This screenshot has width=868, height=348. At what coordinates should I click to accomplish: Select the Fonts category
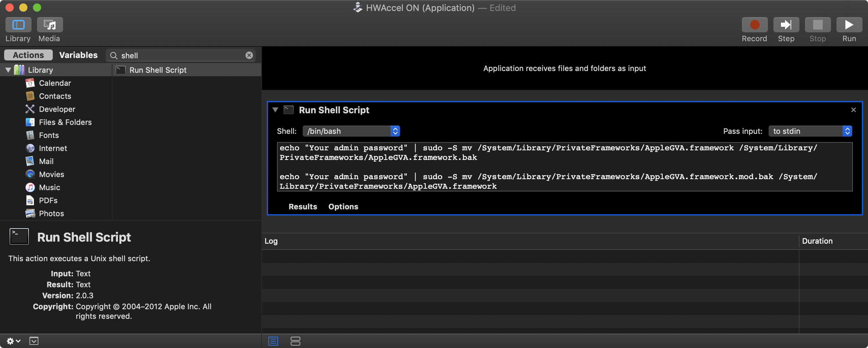tap(49, 135)
